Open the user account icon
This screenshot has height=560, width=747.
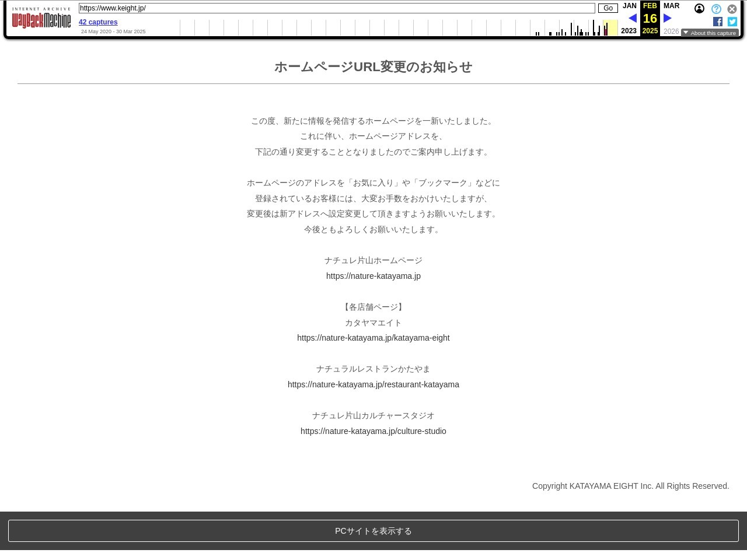[699, 9]
